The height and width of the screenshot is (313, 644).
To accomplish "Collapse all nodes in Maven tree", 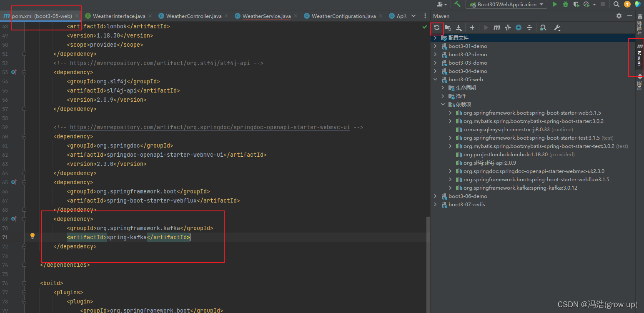I will point(529,28).
